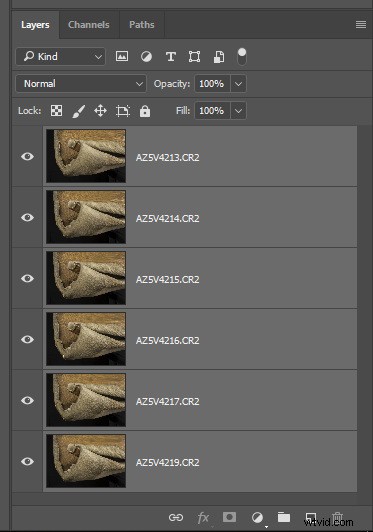
Task: Filter for type layers
Action: [x=171, y=57]
